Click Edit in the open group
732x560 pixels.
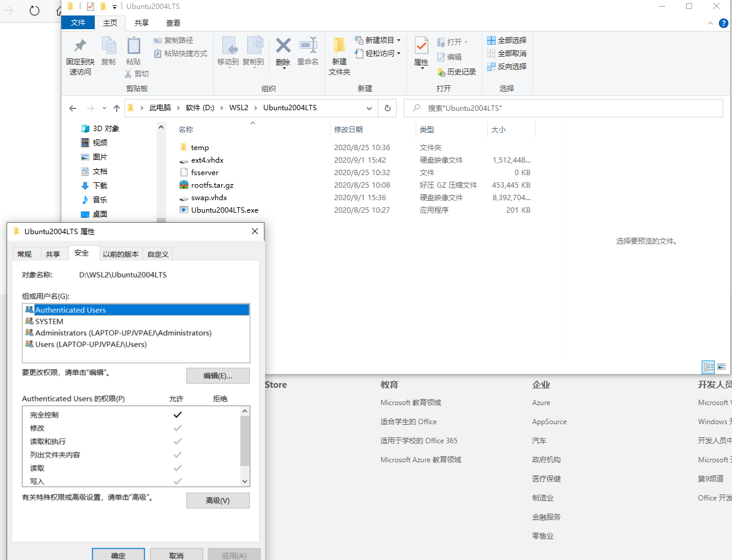pos(450,57)
